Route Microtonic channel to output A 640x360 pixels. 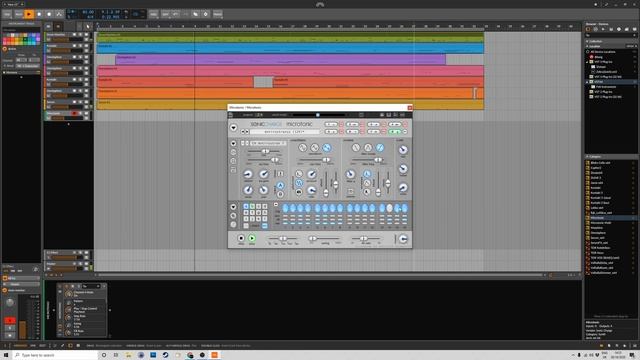pyautogui.click(x=280, y=185)
